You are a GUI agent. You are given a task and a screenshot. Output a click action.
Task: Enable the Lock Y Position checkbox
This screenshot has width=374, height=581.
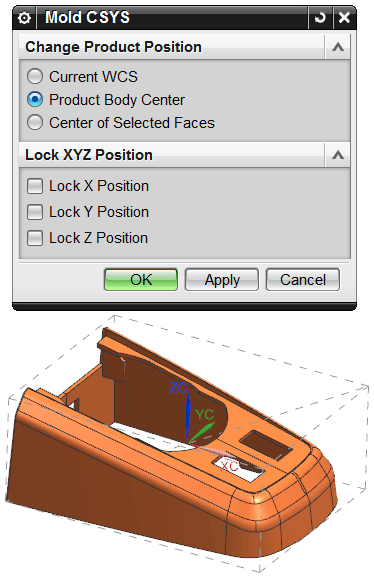pos(35,212)
